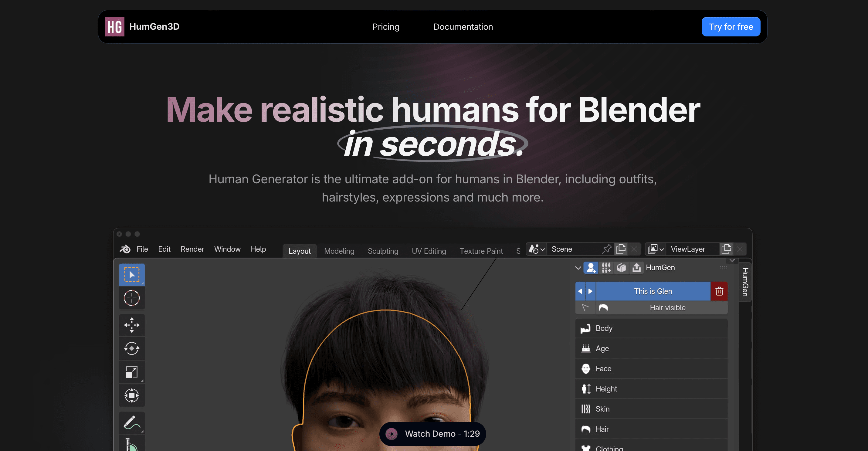Click the Try for free button
Viewport: 868px width, 451px height.
731,27
